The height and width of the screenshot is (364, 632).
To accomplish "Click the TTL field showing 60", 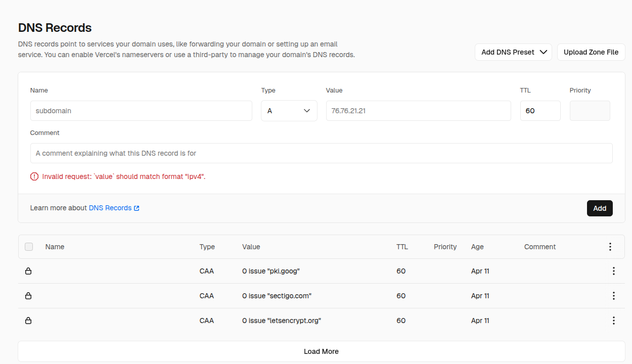I will tap(540, 111).
